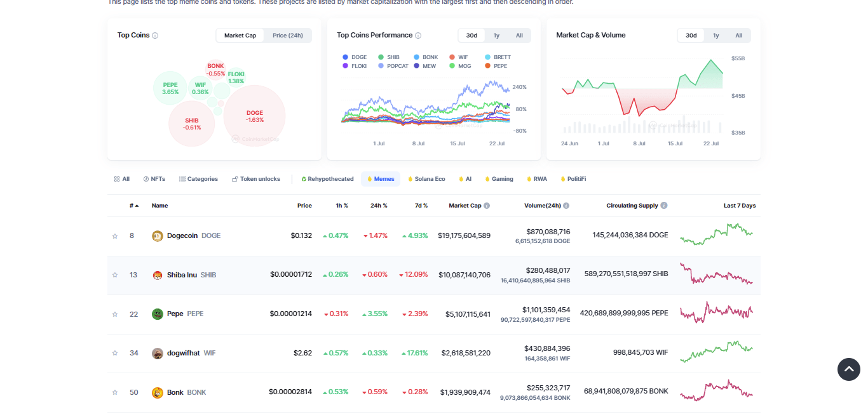Select the Memes category tab
This screenshot has height=417, width=868.
click(381, 179)
